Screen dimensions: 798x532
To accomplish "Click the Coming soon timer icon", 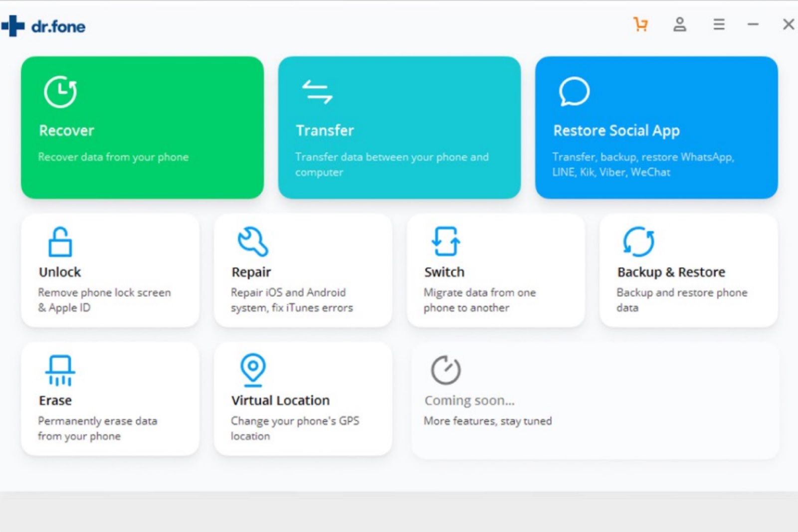I will 445,370.
